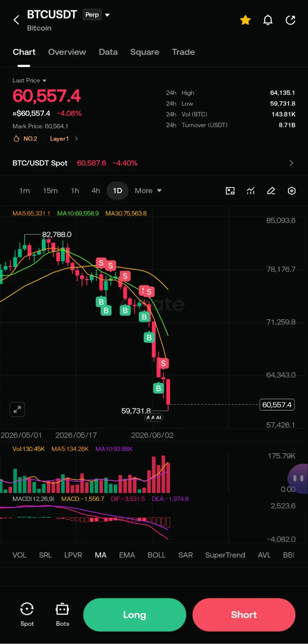Tap the lowest B buy marker
308x644 pixels.
[159, 388]
